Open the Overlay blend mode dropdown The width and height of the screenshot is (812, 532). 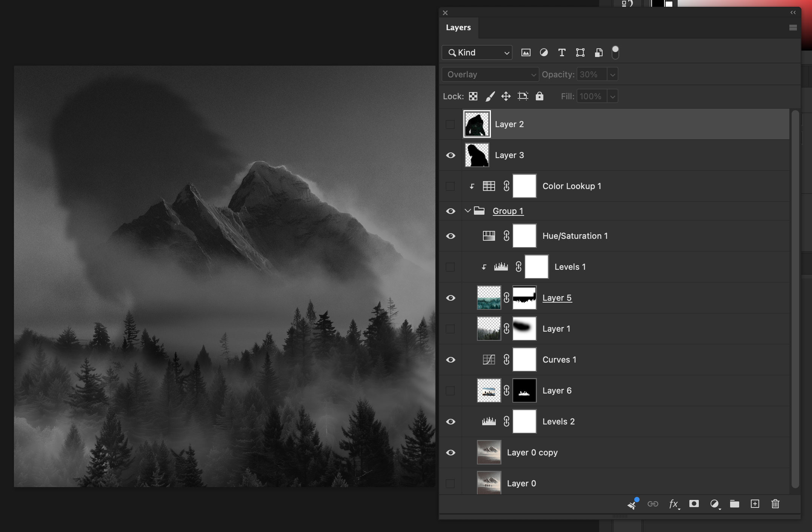pyautogui.click(x=490, y=75)
